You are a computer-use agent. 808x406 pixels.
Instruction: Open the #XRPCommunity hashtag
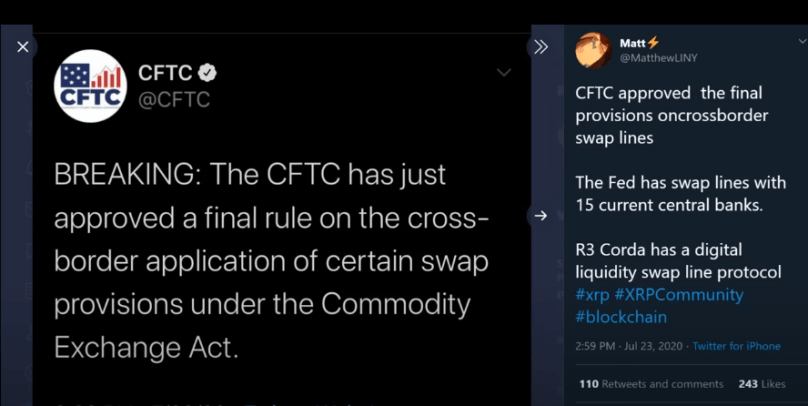click(680, 295)
